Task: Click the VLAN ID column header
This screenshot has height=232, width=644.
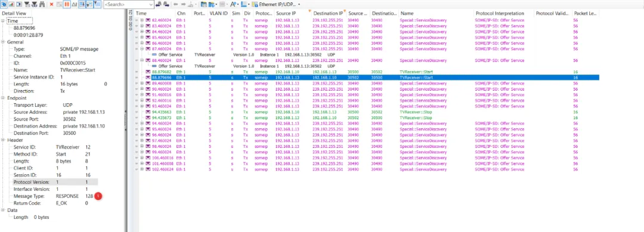Action: pyautogui.click(x=218, y=14)
